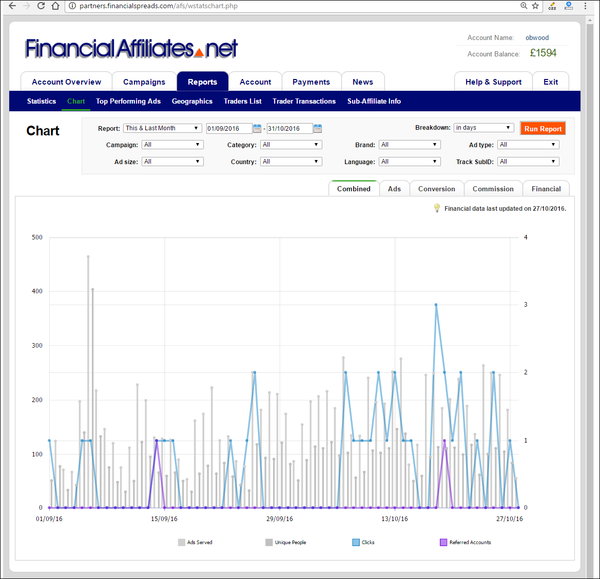Switch to the Conversion chart tab
The height and width of the screenshot is (579, 600).
(x=436, y=188)
